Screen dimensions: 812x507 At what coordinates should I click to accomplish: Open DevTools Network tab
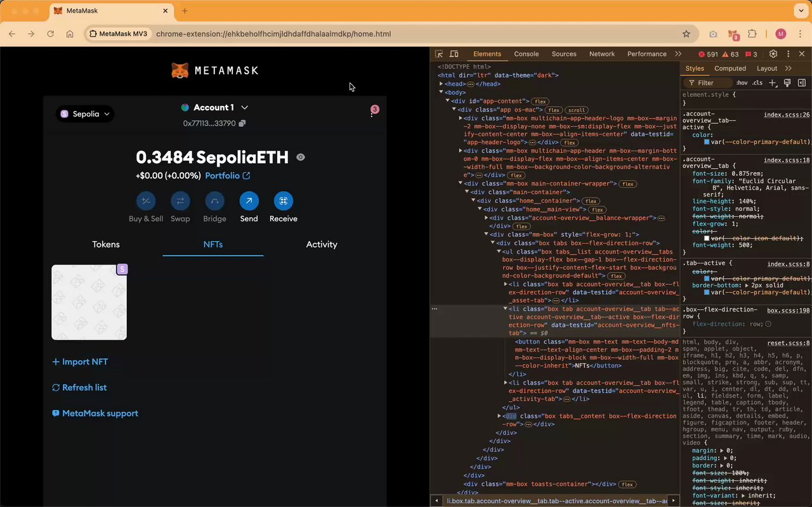(602, 54)
